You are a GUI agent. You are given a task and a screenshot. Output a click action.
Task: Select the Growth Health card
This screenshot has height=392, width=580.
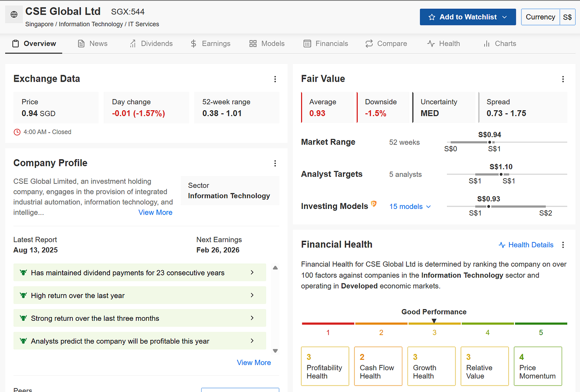click(431, 366)
